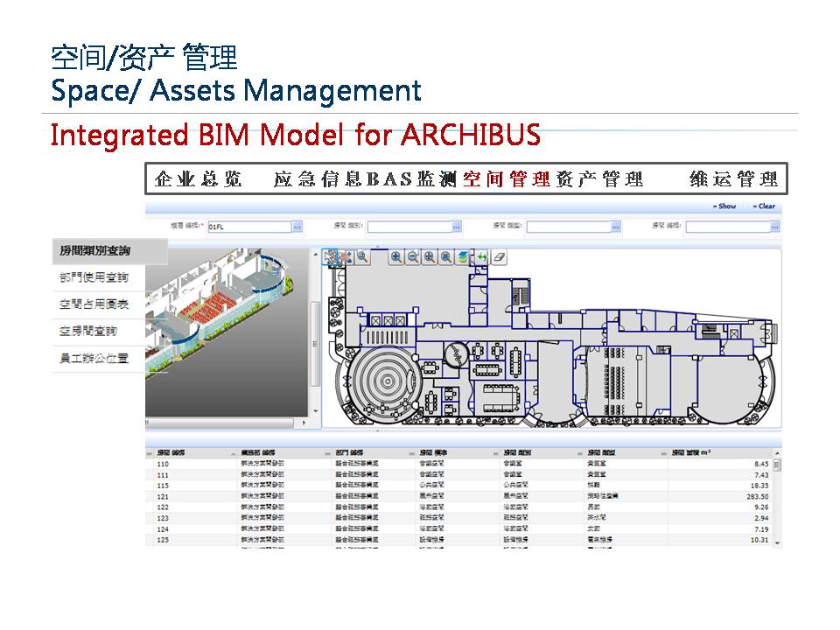Click the zoom extents magnifier icon
Image resolution: width=840 pixels, height=630 pixels.
tap(445, 257)
